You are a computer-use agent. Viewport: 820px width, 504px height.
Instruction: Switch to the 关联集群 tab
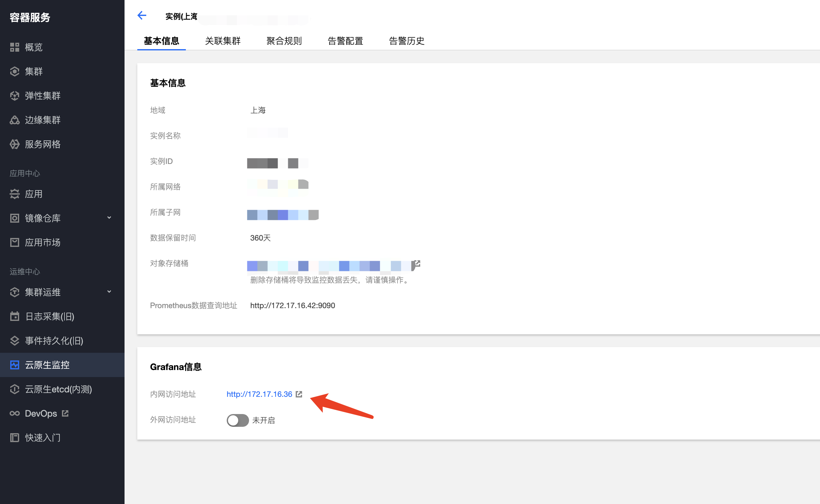pyautogui.click(x=223, y=41)
